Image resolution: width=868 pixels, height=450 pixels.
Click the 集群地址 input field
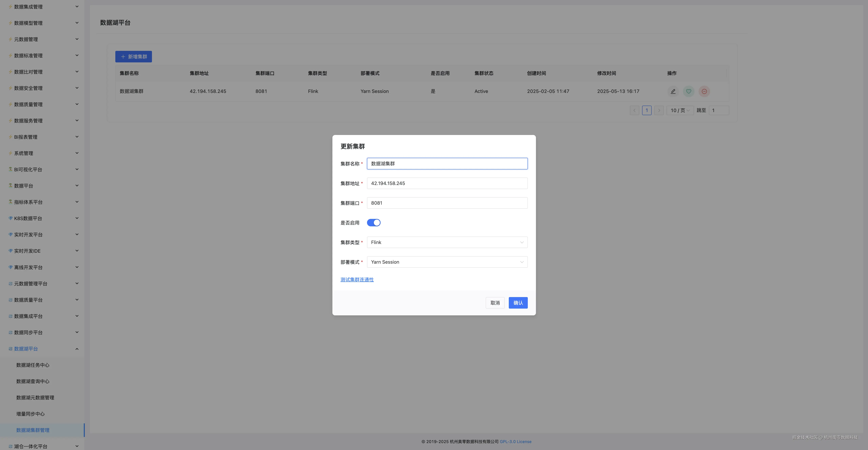coord(447,183)
